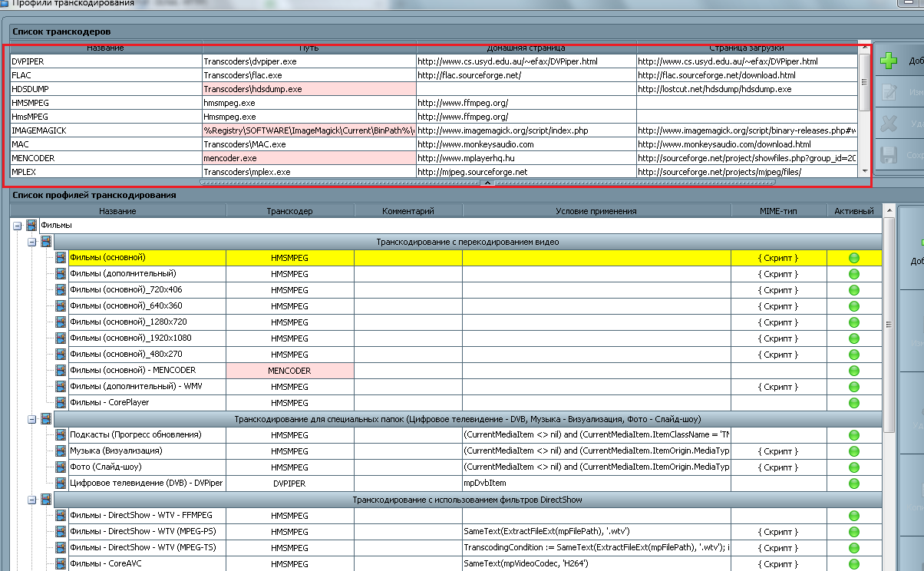Click film icon of Фото (Слайд-шоу)
Image resolution: width=924 pixels, height=571 pixels.
click(x=61, y=467)
